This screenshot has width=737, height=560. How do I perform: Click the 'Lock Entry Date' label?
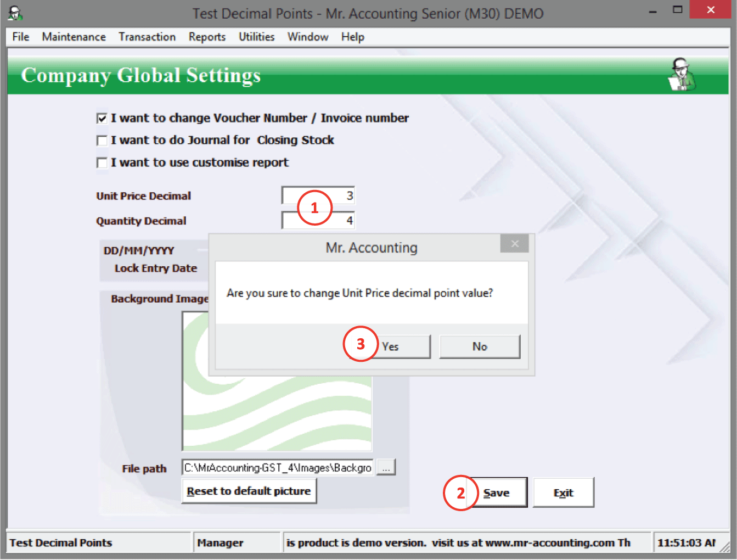click(156, 268)
